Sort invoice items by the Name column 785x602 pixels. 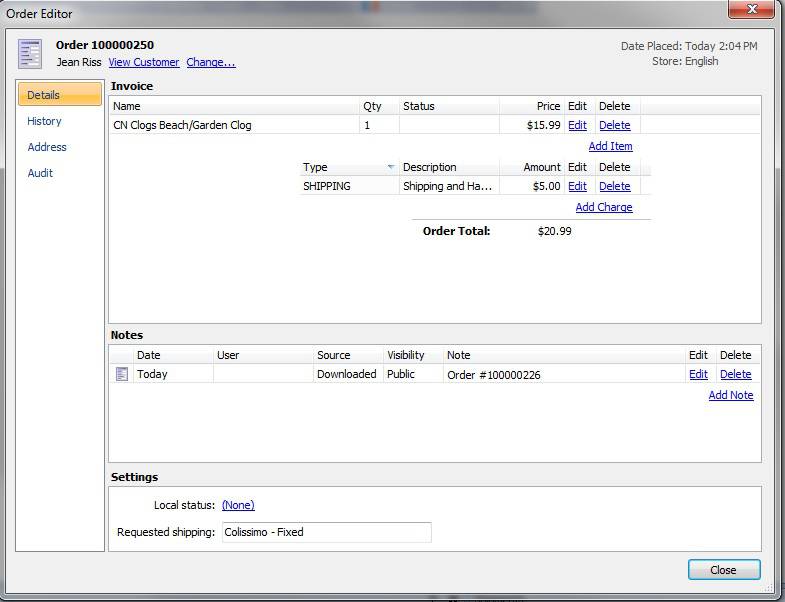[234, 106]
